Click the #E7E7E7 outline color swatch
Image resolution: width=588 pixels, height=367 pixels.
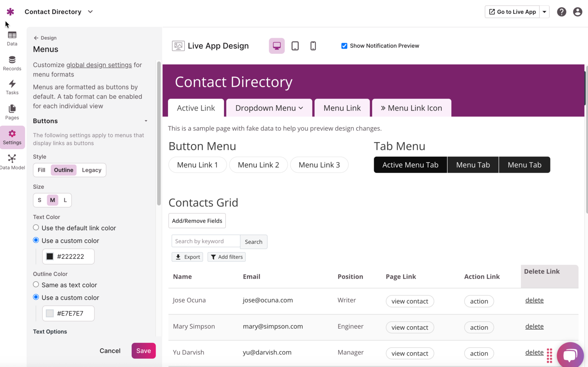(x=50, y=313)
